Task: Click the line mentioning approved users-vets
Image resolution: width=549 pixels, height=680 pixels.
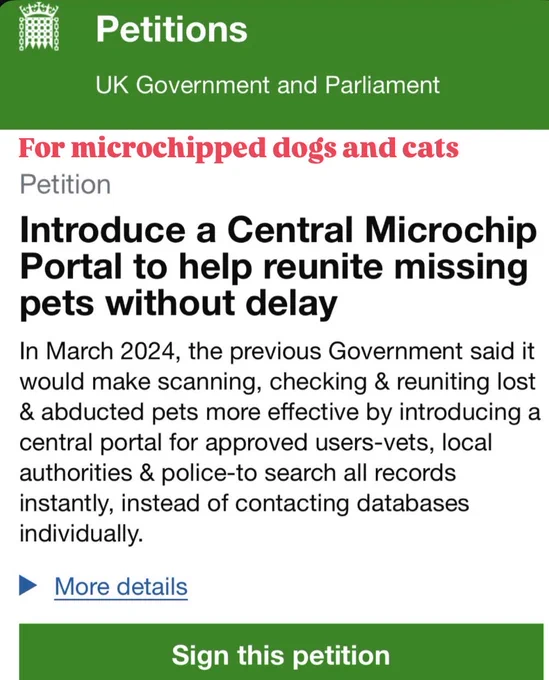Action: 256,442
